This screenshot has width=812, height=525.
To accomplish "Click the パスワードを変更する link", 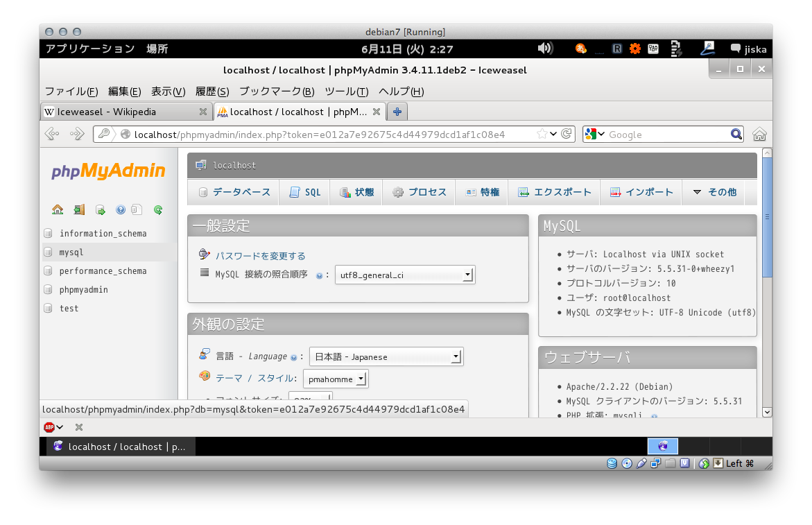I will (x=261, y=256).
